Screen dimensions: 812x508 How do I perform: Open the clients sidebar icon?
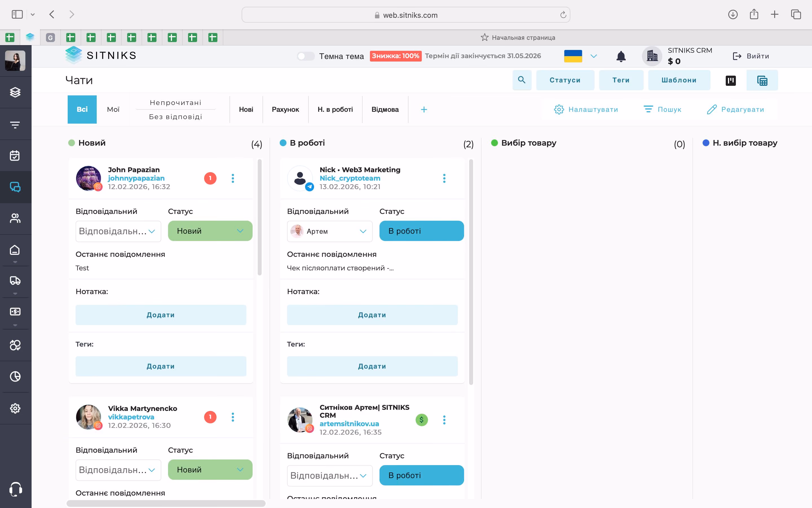(x=15, y=219)
